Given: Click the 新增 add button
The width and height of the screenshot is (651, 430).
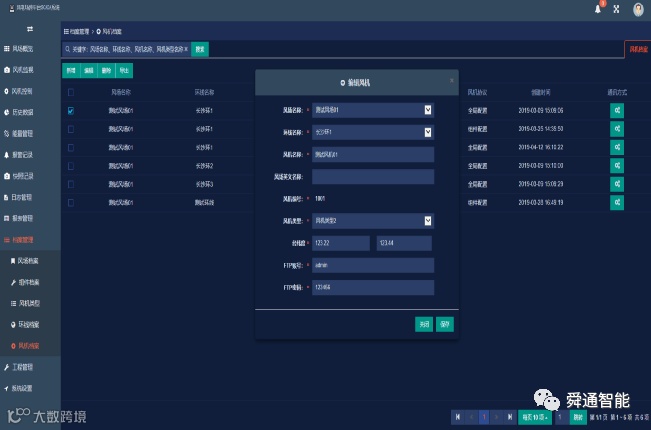Looking at the screenshot, I should [x=71, y=71].
